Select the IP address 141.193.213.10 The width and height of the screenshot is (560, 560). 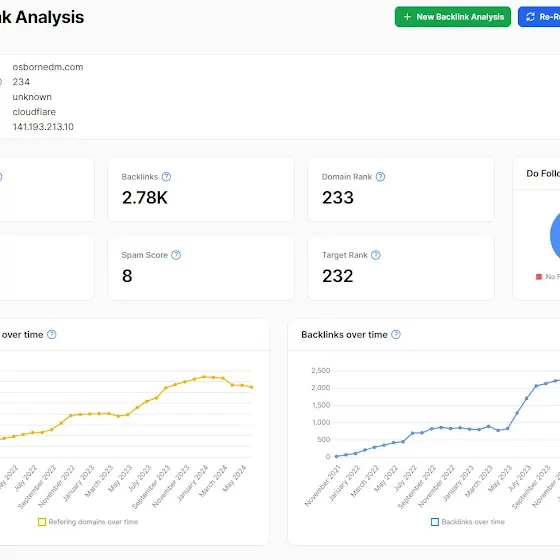point(43,127)
